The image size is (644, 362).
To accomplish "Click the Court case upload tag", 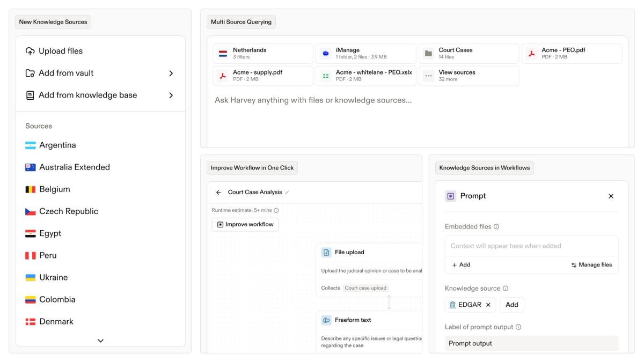I will point(365,288).
